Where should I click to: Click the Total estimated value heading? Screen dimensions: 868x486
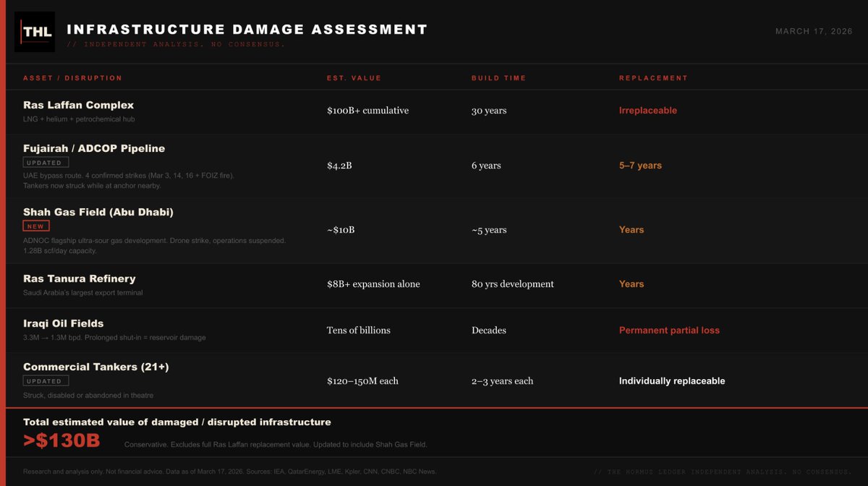point(177,422)
